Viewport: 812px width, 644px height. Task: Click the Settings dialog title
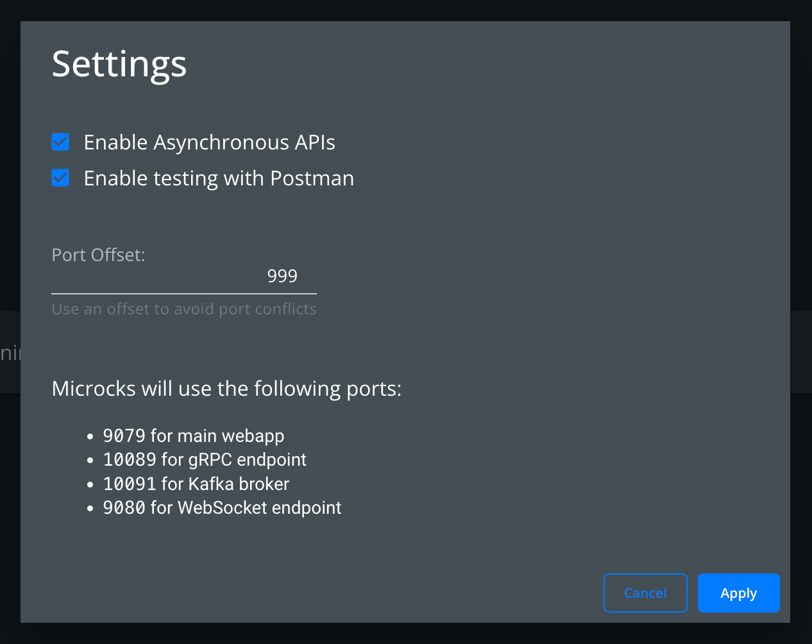pos(119,64)
